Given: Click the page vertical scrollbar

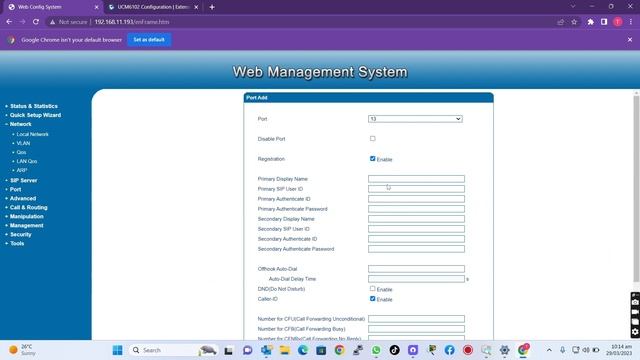Looking at the screenshot, I should click(x=636, y=188).
